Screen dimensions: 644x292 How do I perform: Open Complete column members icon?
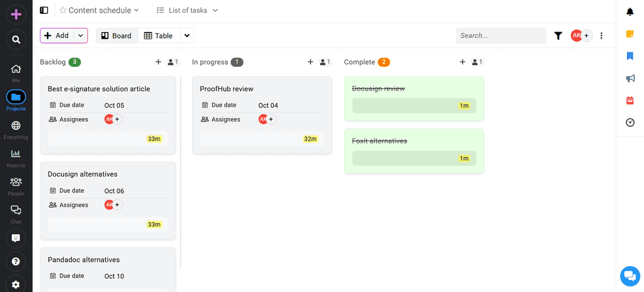pyautogui.click(x=477, y=62)
